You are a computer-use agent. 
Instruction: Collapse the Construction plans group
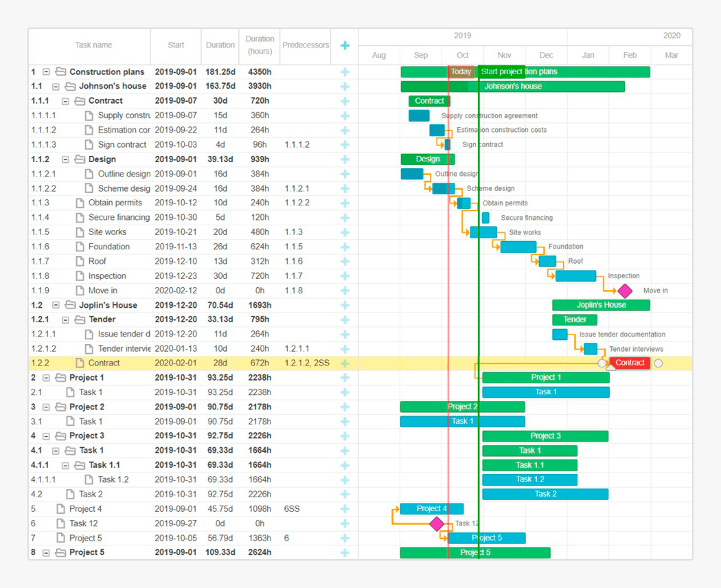click(x=46, y=71)
